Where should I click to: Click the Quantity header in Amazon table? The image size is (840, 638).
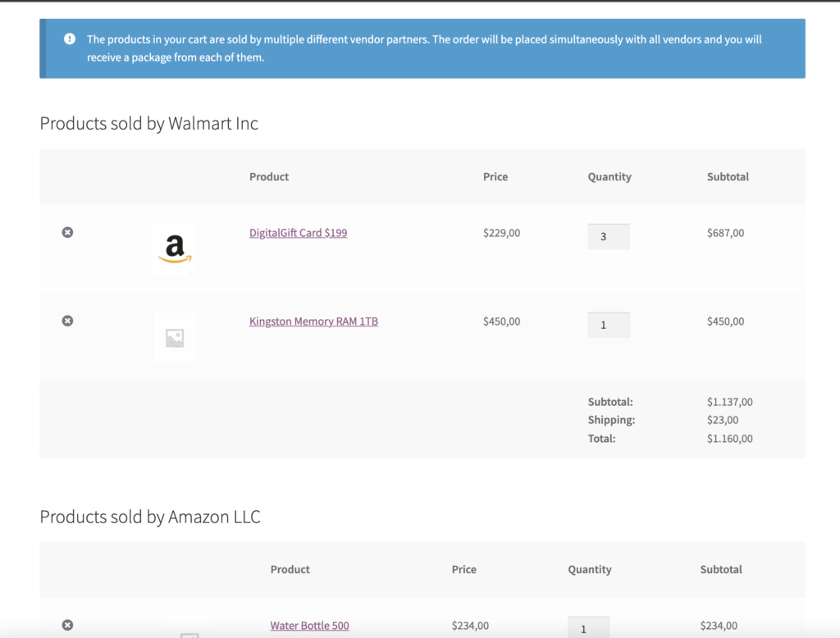[x=590, y=569]
